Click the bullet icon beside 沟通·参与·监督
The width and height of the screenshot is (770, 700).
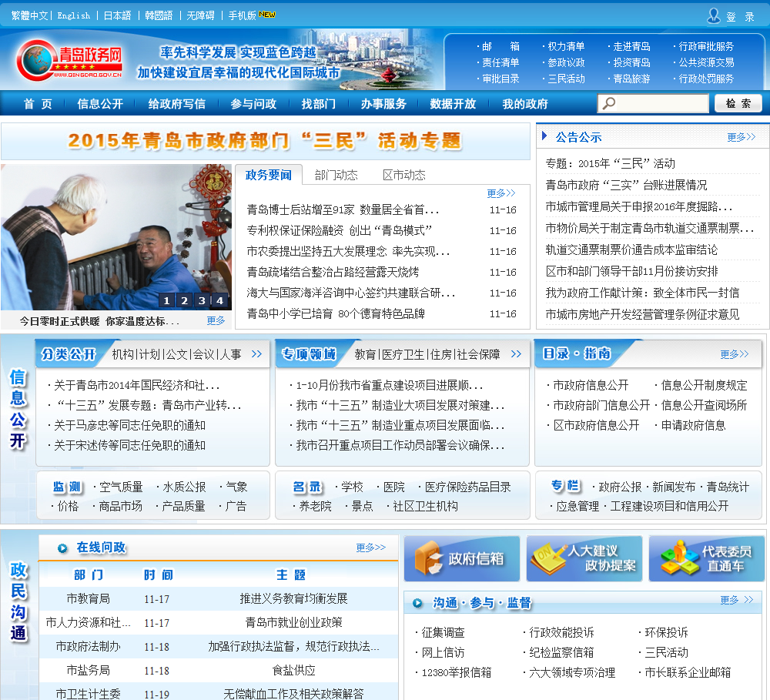417,603
